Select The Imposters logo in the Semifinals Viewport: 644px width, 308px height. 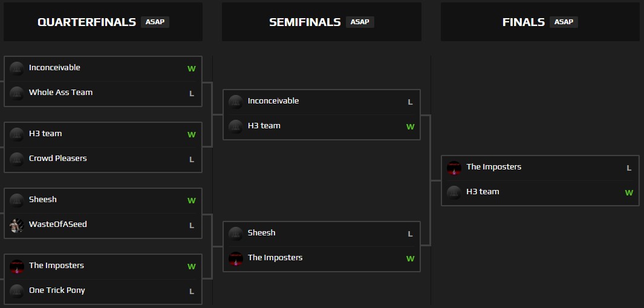[x=236, y=258]
